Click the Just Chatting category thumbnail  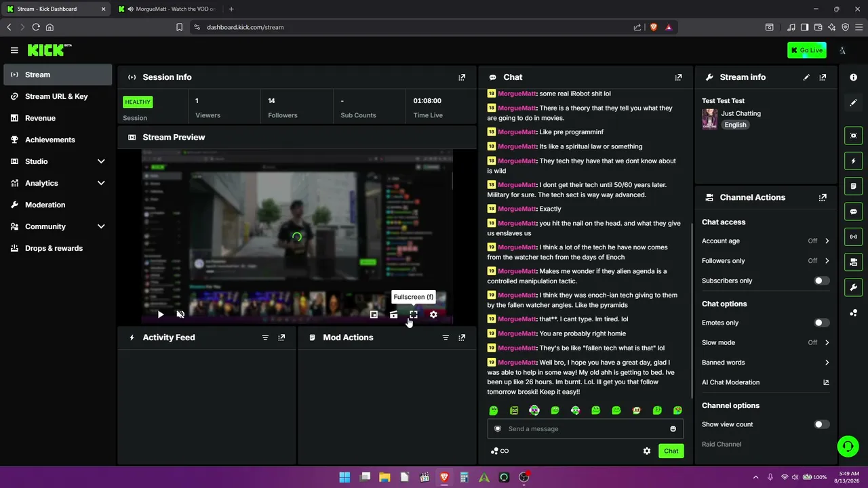click(709, 119)
